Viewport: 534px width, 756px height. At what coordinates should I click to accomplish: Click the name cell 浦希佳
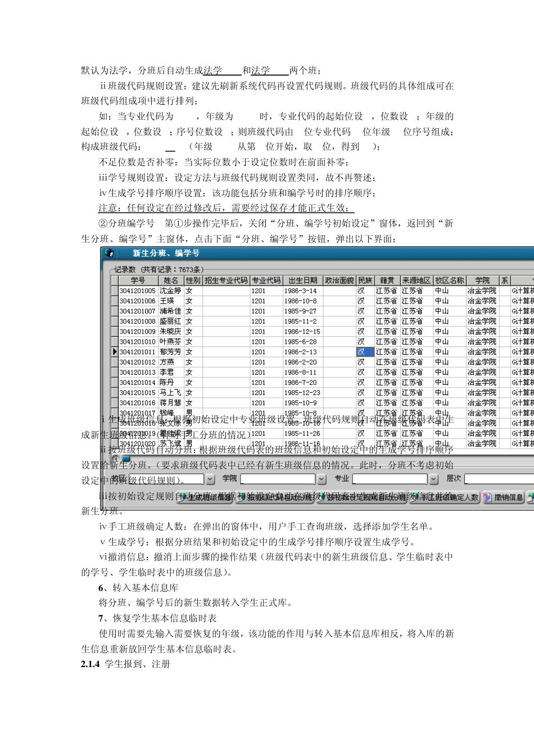(x=171, y=311)
